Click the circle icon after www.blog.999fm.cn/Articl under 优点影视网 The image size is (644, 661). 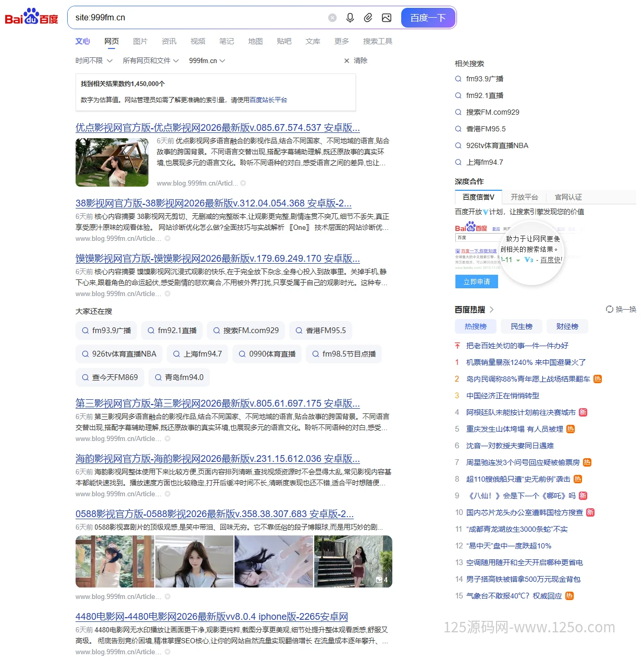pyautogui.click(x=243, y=183)
